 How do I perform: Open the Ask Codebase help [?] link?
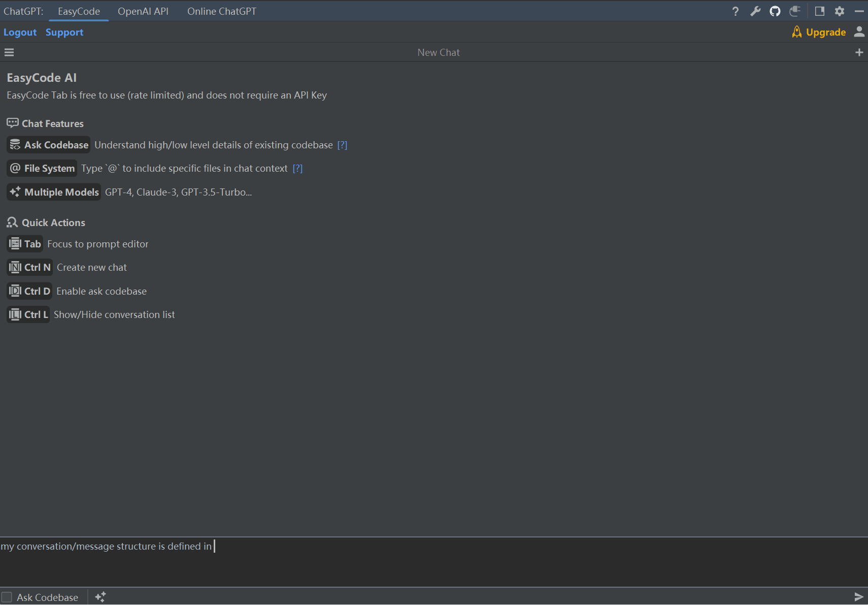tap(342, 145)
